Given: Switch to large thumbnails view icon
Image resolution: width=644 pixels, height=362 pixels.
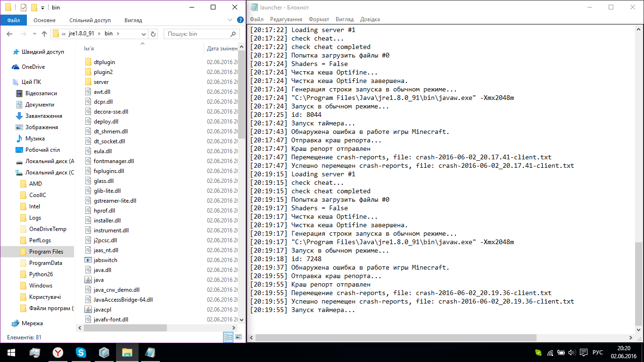Looking at the screenshot, I should (239, 337).
